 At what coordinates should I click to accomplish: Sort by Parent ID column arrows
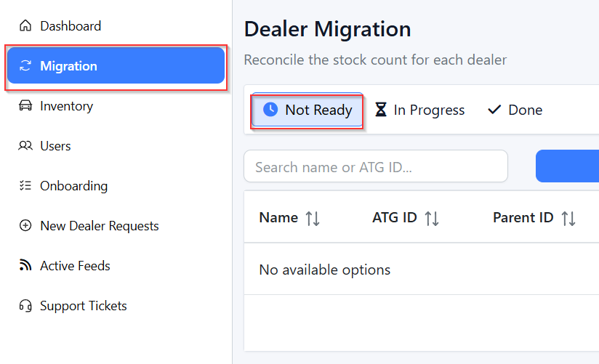coord(568,218)
